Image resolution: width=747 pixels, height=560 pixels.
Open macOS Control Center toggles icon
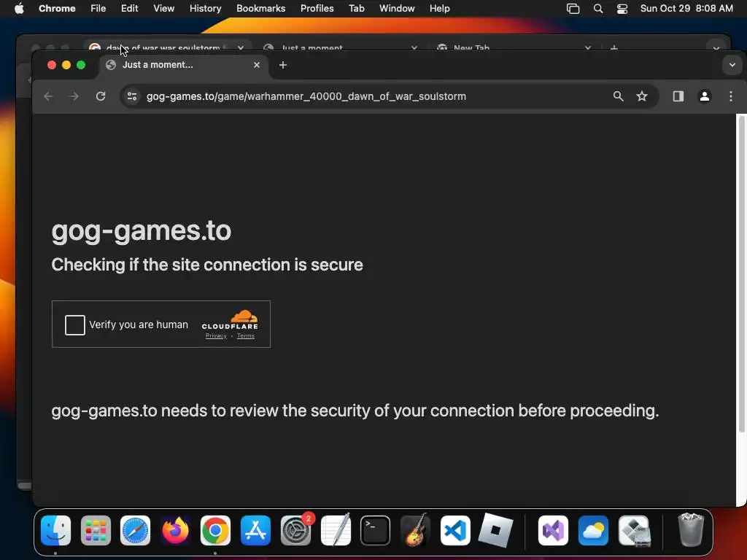coord(622,9)
